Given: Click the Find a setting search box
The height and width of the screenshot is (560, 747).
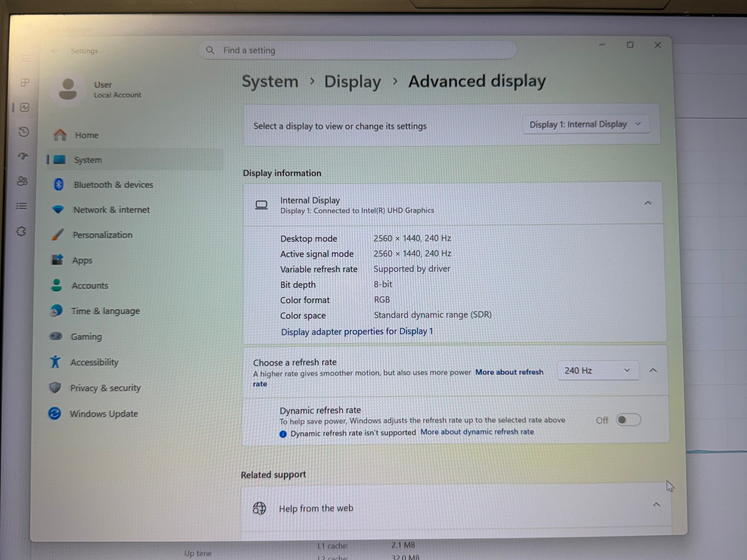Looking at the screenshot, I should coord(357,50).
